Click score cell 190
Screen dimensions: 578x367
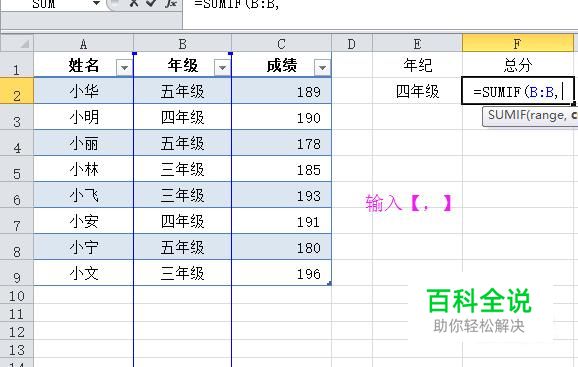[x=282, y=117]
